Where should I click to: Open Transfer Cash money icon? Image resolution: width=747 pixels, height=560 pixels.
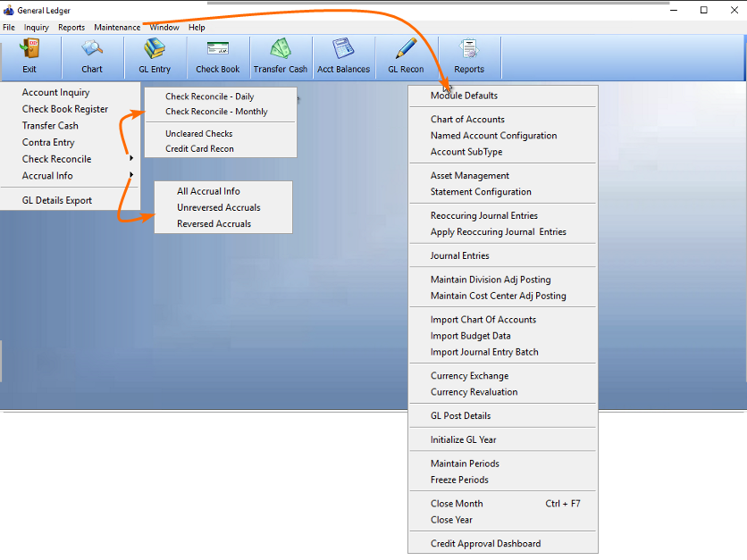(x=281, y=50)
